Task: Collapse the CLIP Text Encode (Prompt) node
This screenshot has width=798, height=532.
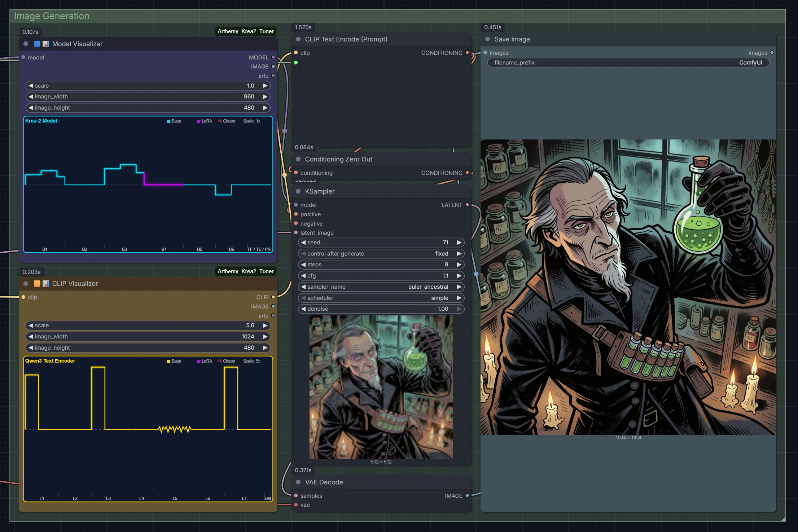Action: (x=298, y=39)
